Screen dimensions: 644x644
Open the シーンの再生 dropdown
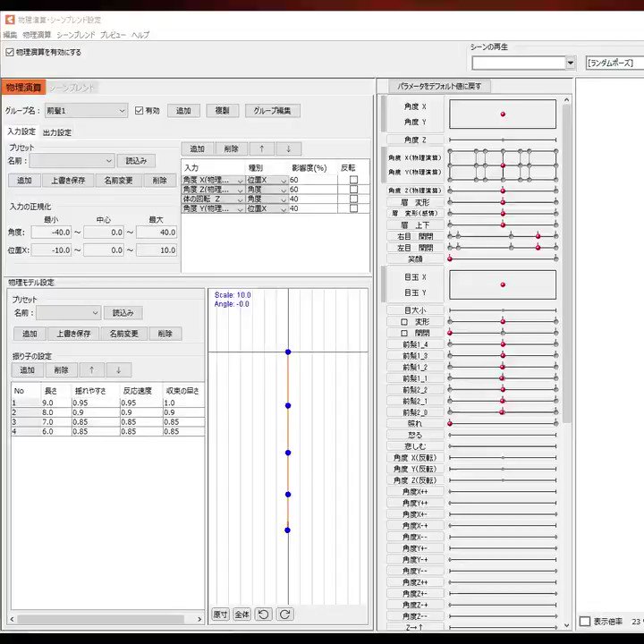523,63
